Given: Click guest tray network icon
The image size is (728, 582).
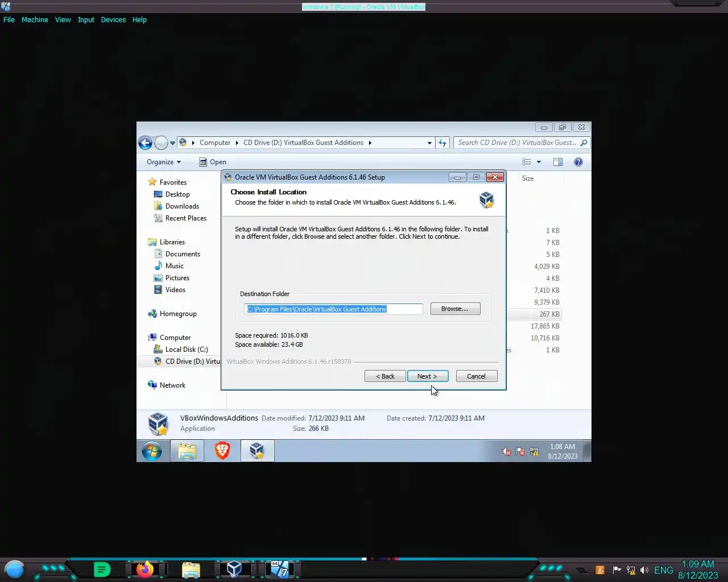Looking at the screenshot, I should coord(534,452).
